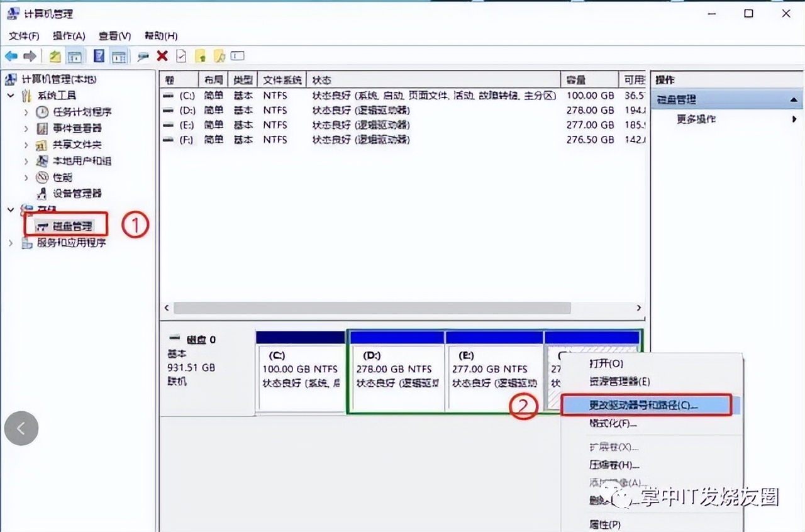
Task: Click the red X delete toolbar icon
Action: point(162,56)
